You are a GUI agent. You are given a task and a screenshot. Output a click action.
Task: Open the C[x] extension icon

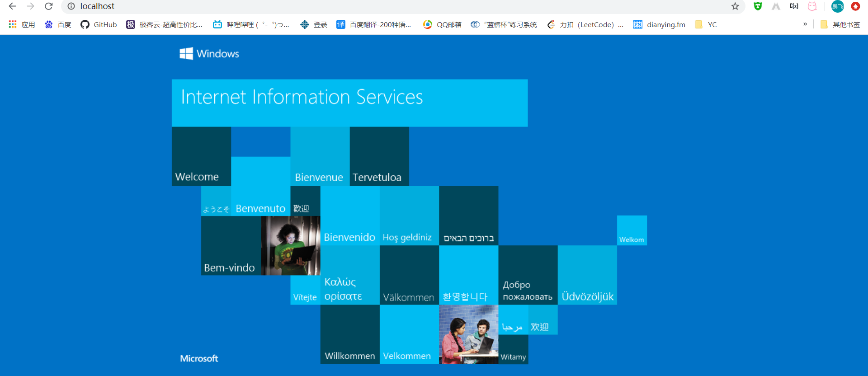[x=794, y=6]
